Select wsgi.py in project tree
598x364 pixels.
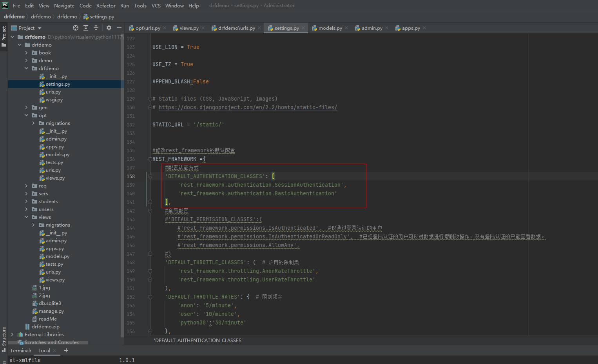coord(54,100)
